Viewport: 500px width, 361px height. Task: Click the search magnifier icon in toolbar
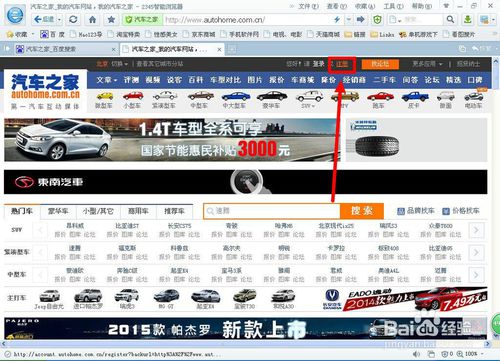[x=450, y=19]
